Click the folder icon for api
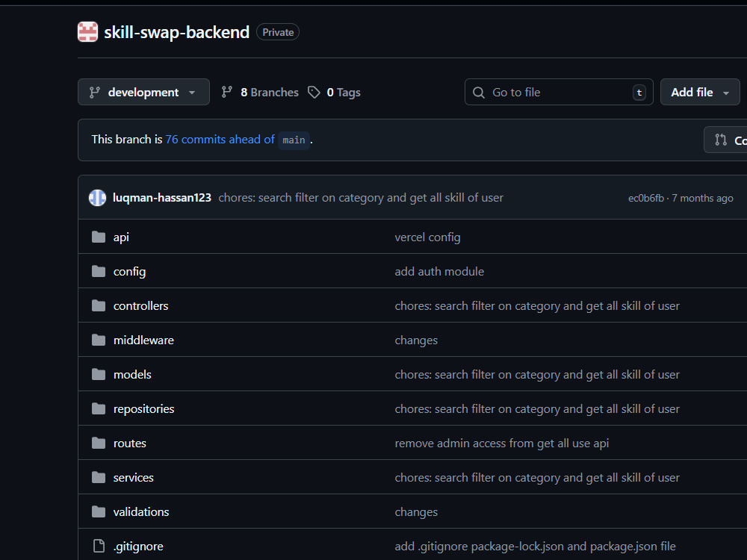 click(x=99, y=237)
